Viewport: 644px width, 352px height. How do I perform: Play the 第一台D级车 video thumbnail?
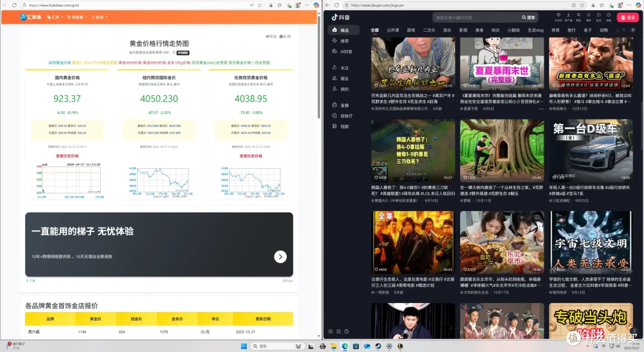pyautogui.click(x=590, y=151)
